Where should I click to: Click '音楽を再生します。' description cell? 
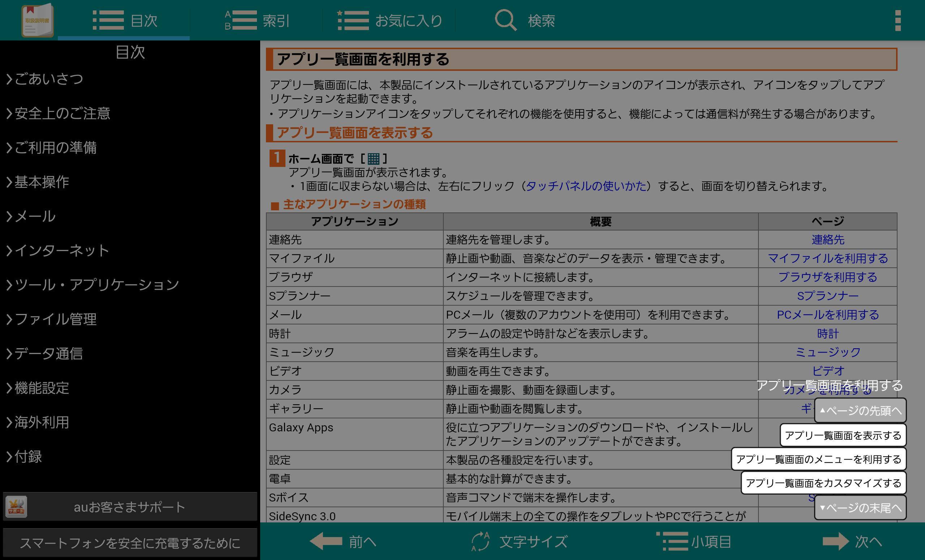(601, 353)
